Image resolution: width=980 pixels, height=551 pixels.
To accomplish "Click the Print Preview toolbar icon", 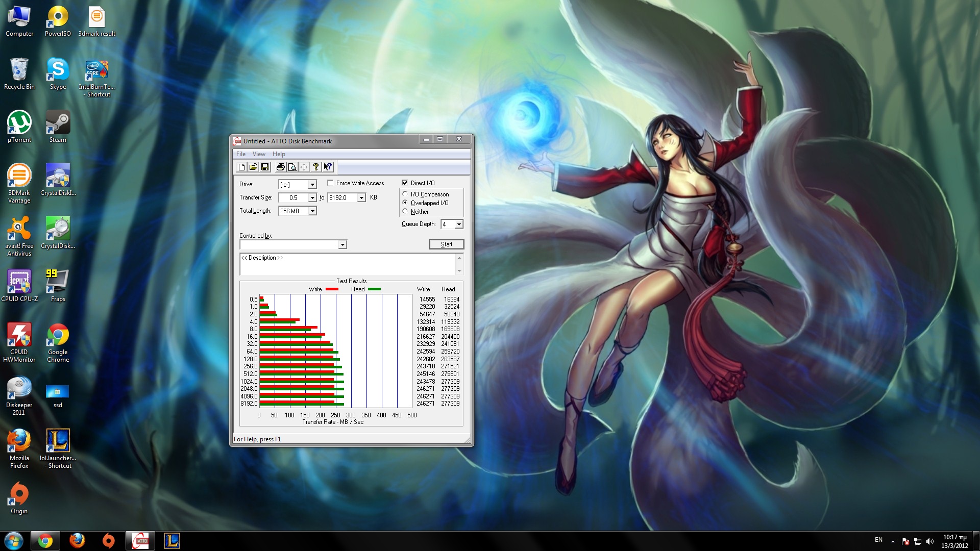I will (292, 167).
